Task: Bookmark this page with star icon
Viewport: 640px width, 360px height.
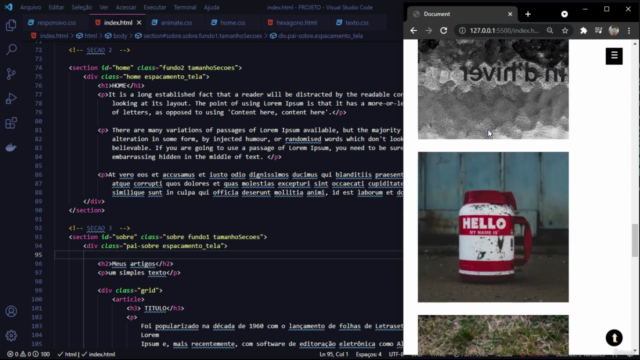Action: [565, 31]
